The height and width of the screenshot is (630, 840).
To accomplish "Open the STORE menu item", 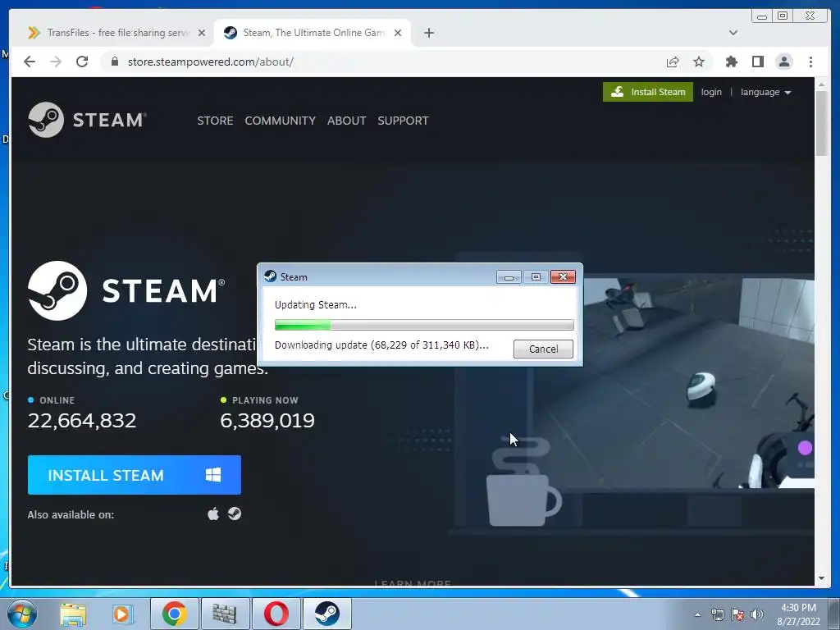I will tap(215, 121).
